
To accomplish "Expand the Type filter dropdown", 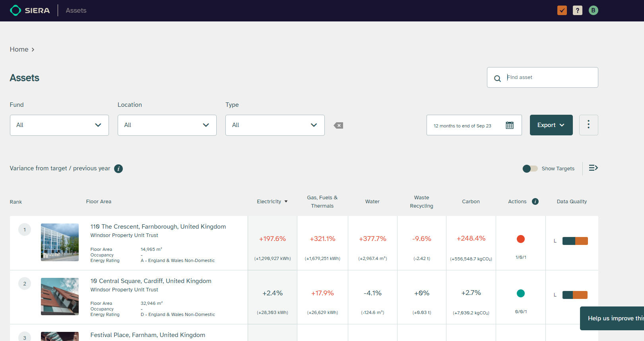I will pos(275,125).
